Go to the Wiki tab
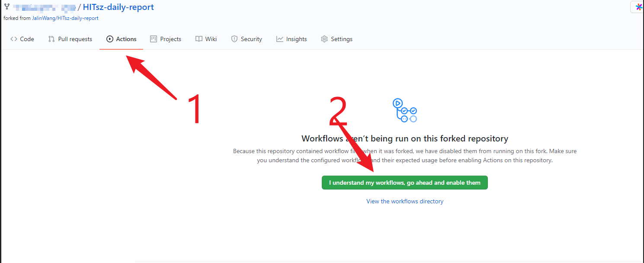The image size is (644, 263). click(206, 39)
